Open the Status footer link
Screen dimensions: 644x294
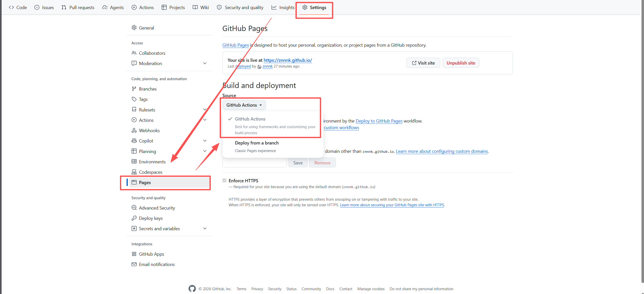[291, 289]
